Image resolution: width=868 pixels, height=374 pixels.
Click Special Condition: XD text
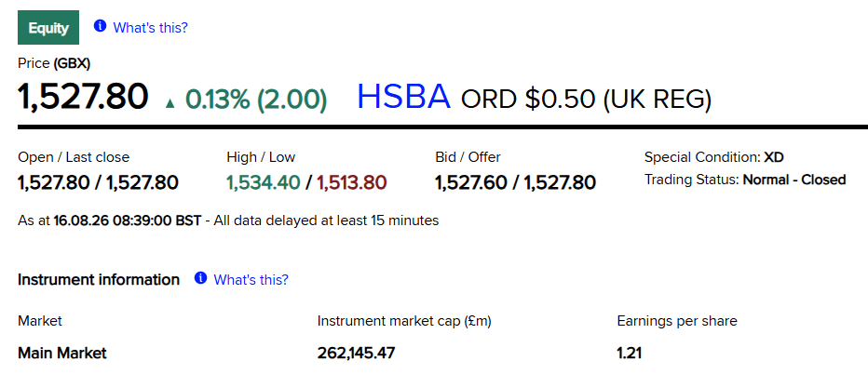(x=714, y=157)
